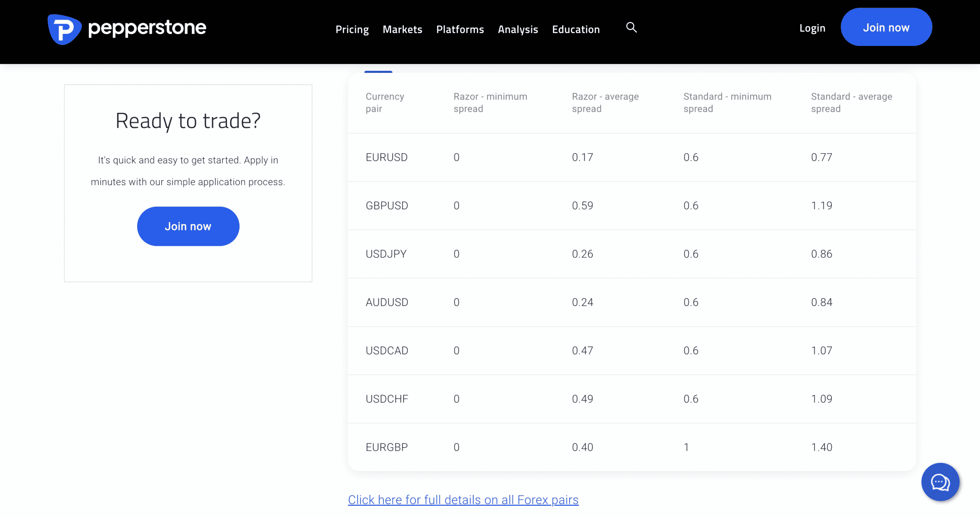Click EURGBP Razor minimum spread 0
The image size is (980, 518).
456,447
